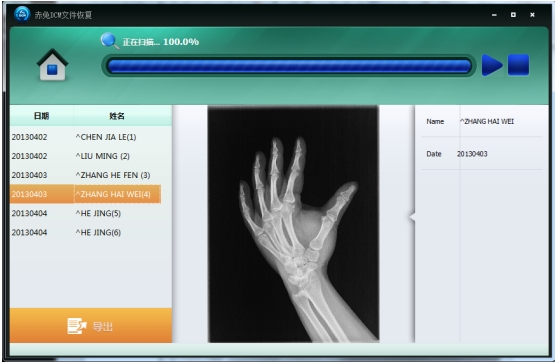Image resolution: width=556 pixels, height=362 pixels.
Task: Click the Name value ^ZHANG HAI WEI
Action: coord(487,121)
